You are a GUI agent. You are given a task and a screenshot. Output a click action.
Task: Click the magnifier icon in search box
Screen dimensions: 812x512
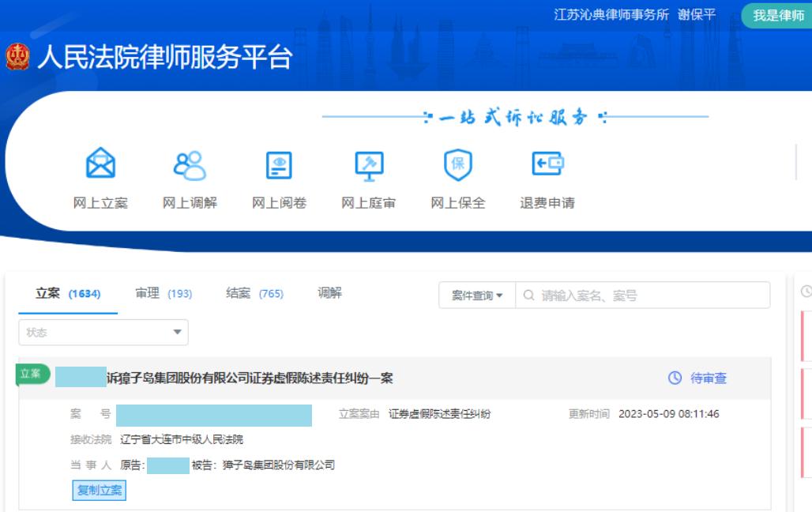coord(528,295)
